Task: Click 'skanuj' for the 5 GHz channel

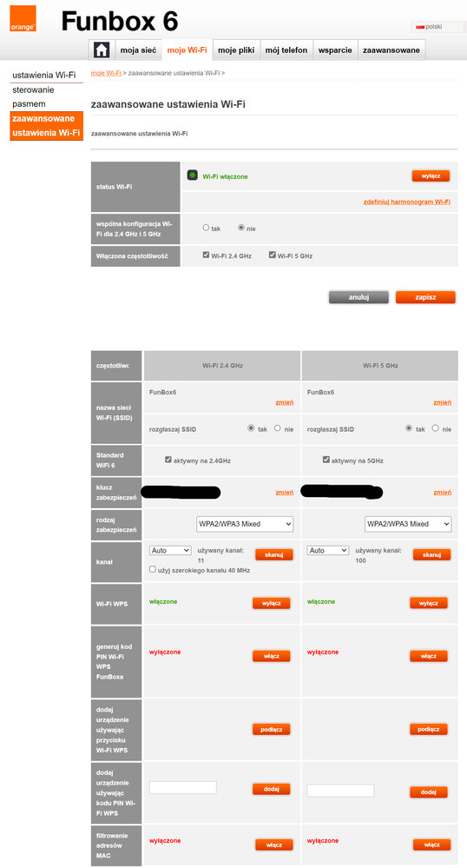Action: (431, 554)
